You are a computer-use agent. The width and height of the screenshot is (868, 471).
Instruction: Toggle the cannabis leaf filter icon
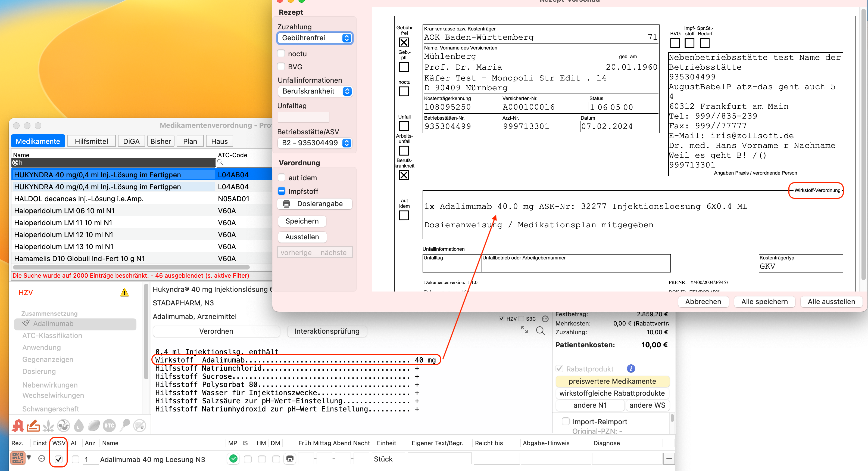tap(48, 426)
